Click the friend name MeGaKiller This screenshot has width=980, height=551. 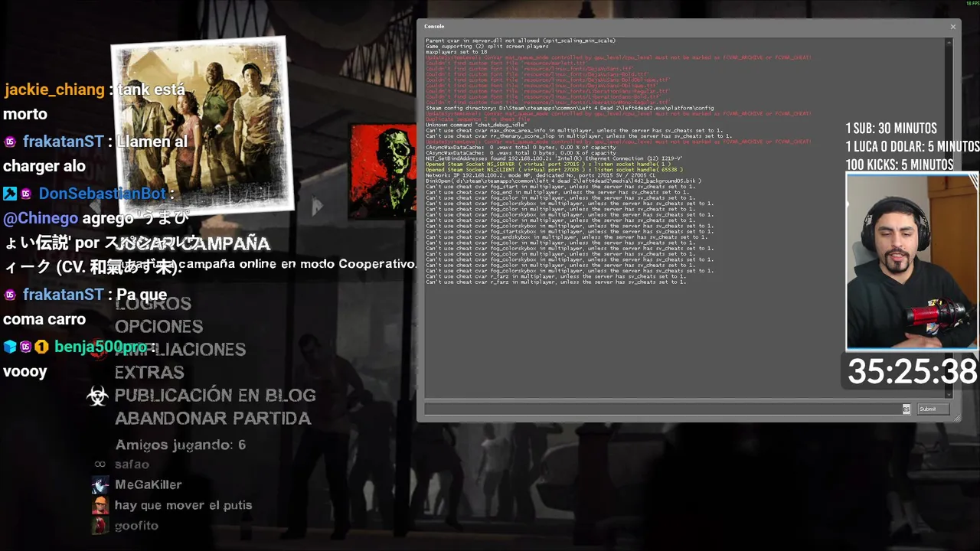148,485
